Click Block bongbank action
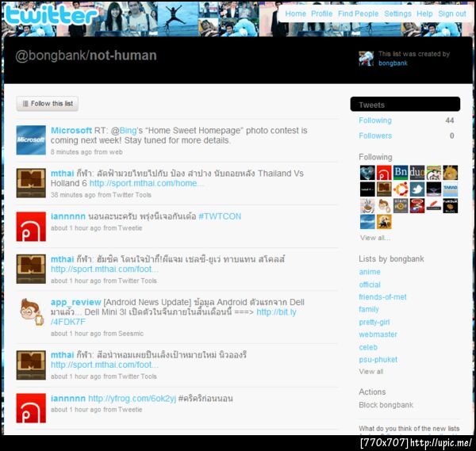Image resolution: width=476 pixels, height=451 pixels. [x=386, y=405]
